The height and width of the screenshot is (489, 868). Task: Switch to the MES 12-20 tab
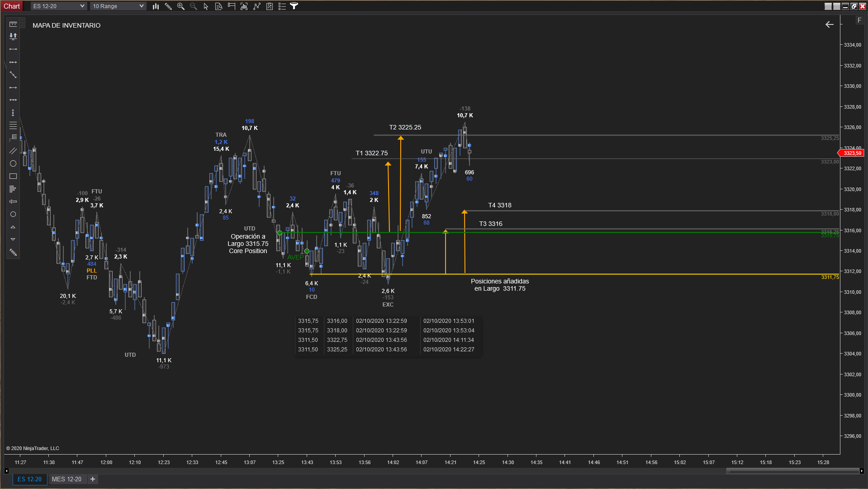click(x=66, y=479)
